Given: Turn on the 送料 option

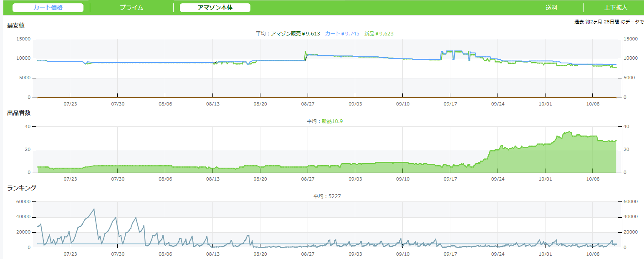Looking at the screenshot, I should [x=551, y=8].
